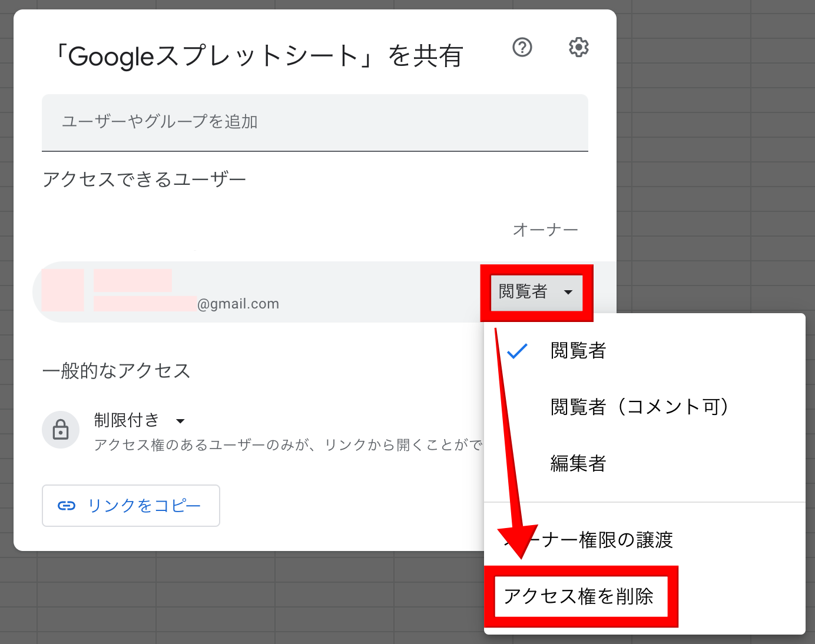This screenshot has height=644, width=815.
Task: Click the @gmail.com user email text
Action: click(x=238, y=304)
